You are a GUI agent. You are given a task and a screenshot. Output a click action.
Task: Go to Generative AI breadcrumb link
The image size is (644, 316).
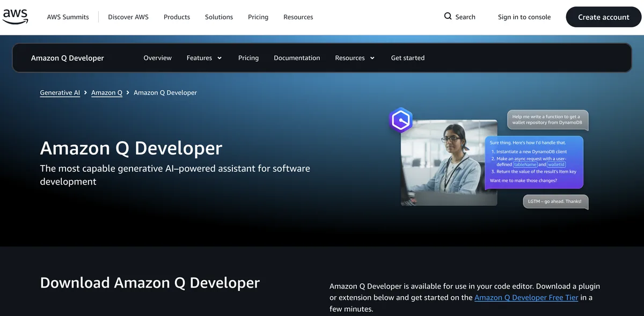pyautogui.click(x=60, y=93)
